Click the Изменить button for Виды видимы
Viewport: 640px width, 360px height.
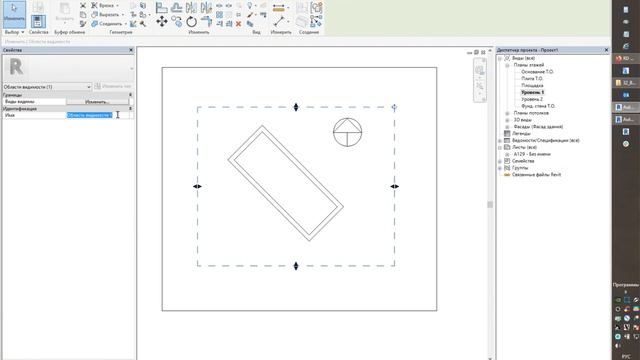97,102
